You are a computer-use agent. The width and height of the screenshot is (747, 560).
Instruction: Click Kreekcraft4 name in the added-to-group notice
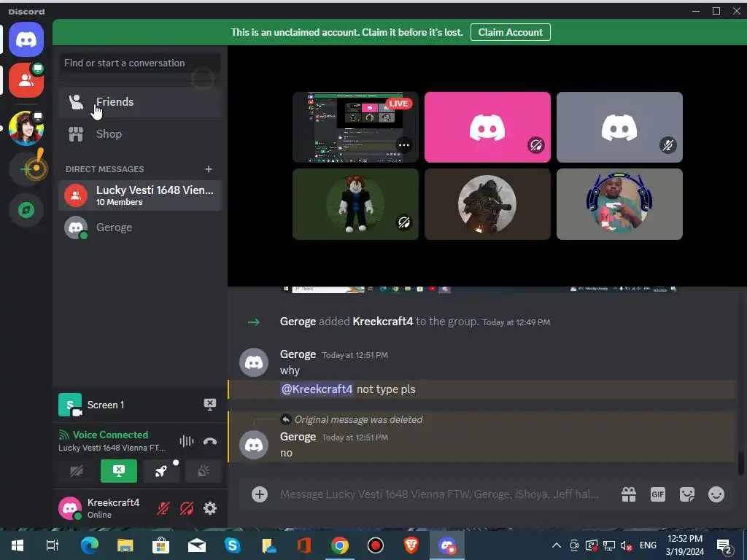(382, 322)
